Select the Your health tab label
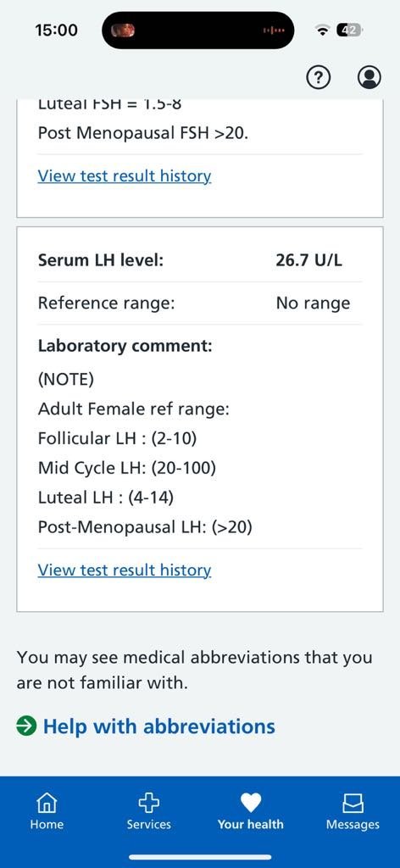 251,824
